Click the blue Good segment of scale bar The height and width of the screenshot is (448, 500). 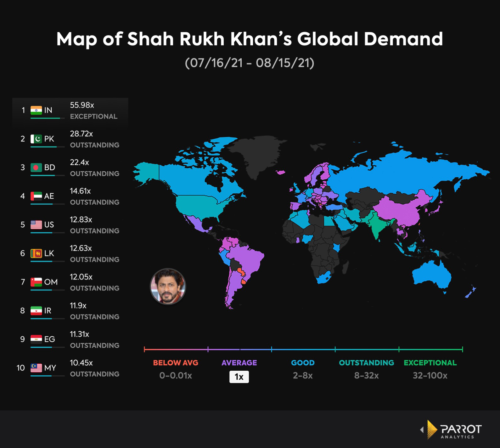point(303,349)
